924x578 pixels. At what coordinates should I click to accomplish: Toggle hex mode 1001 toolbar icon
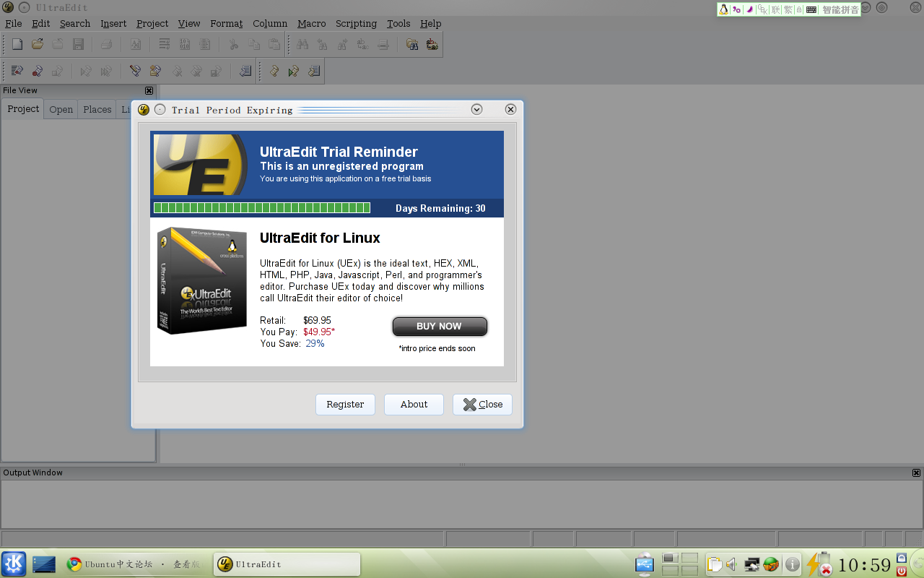click(x=185, y=44)
